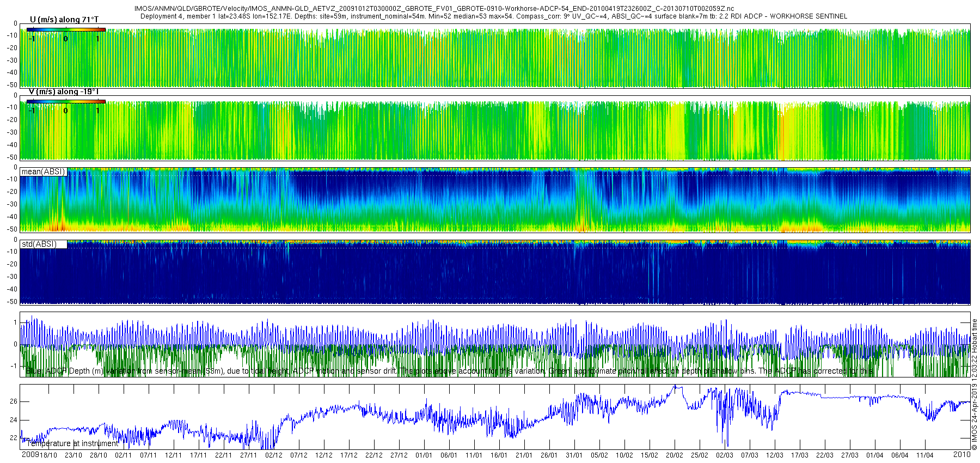Click the 'U (m/s) along 71°T' title
The image size is (980, 463).
coord(64,20)
